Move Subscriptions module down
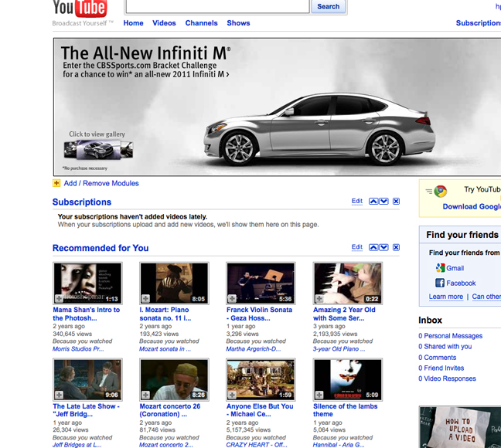The width and height of the screenshot is (501, 448). coord(383,201)
